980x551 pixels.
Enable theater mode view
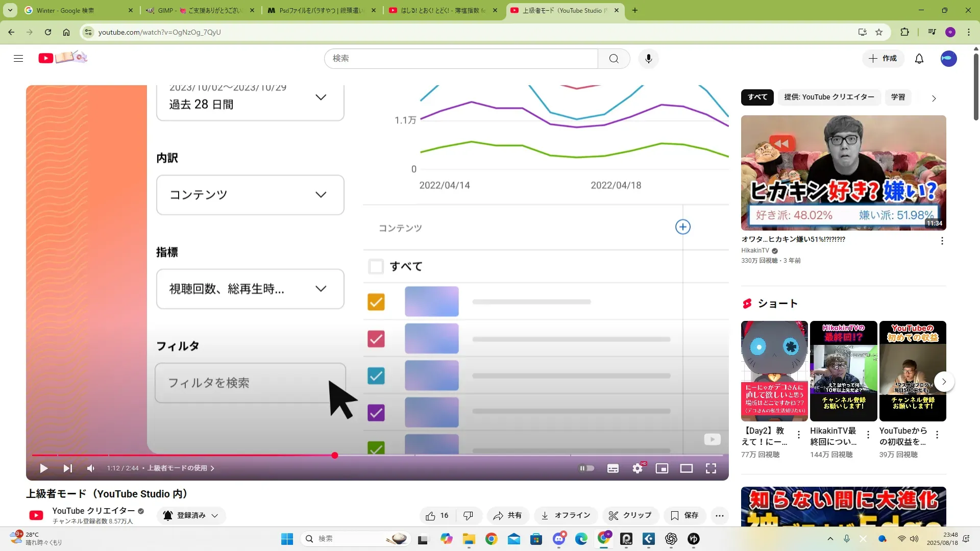(687, 468)
